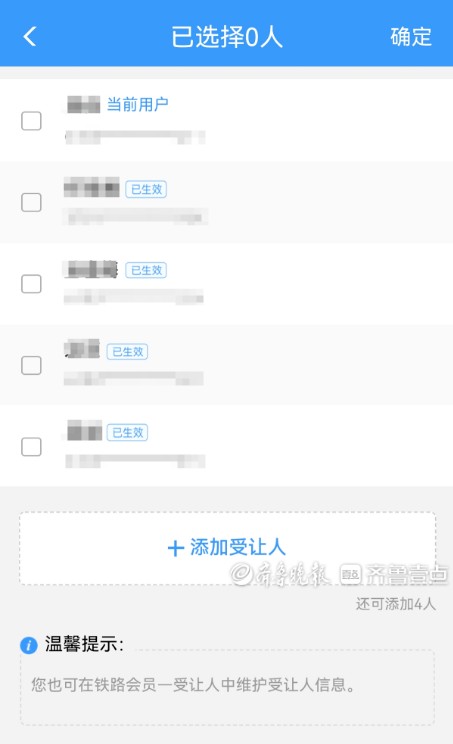Click the 温馨提示 heading
The height and width of the screenshot is (744, 453).
84,645
